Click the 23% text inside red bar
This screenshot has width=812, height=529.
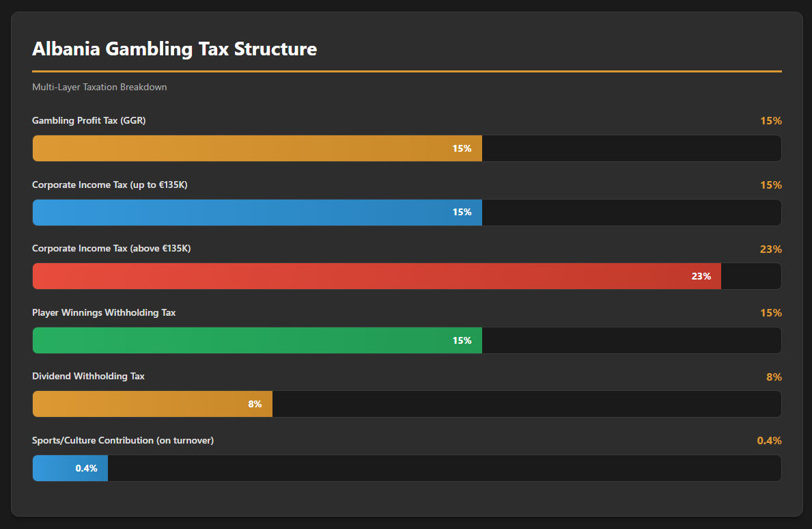point(701,277)
